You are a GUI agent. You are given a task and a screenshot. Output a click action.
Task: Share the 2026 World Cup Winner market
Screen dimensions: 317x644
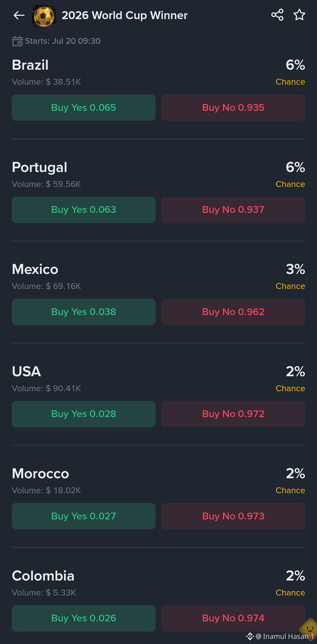[277, 15]
